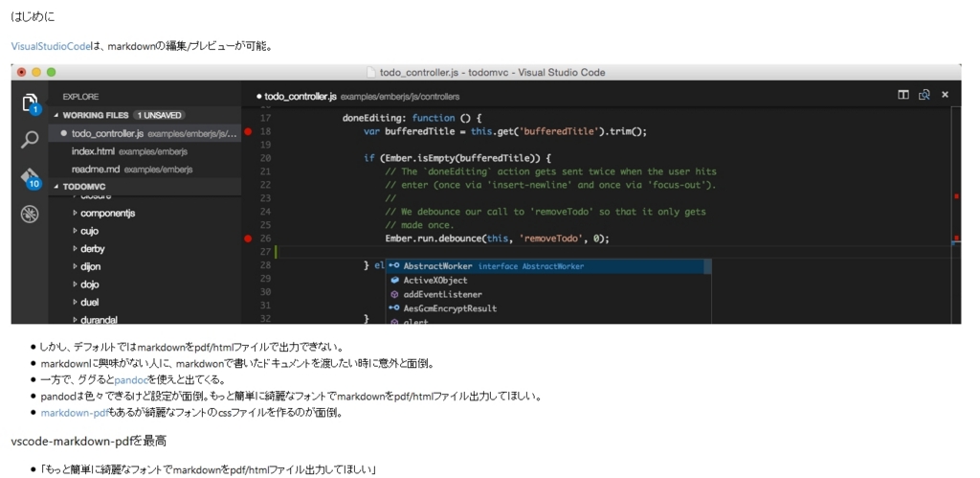Click the EXPLORE panel title

pos(80,97)
